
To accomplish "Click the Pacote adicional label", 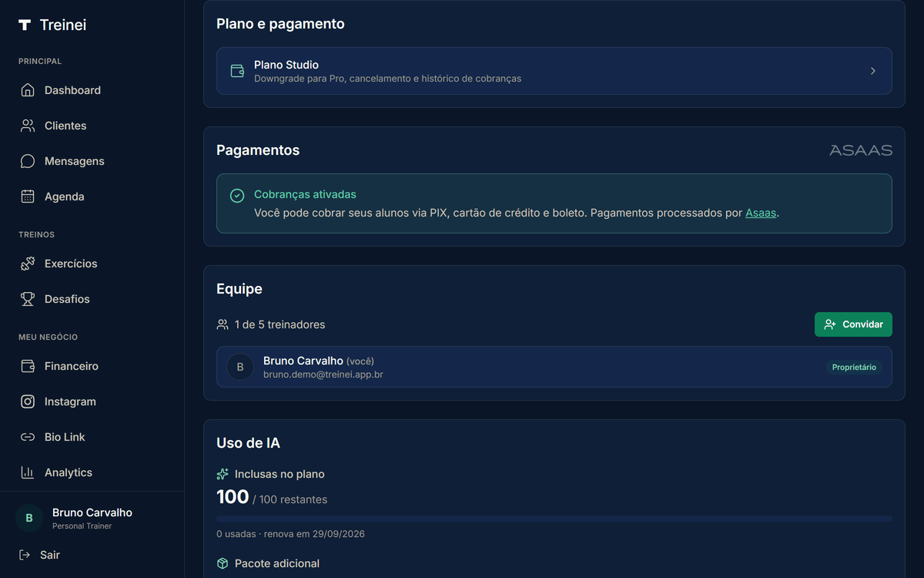I will tap(277, 563).
